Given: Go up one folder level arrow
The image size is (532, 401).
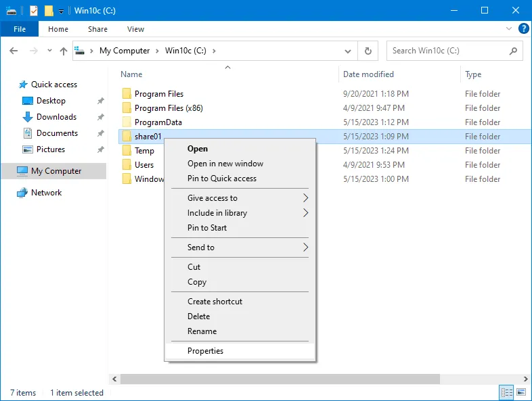Looking at the screenshot, I should point(64,51).
